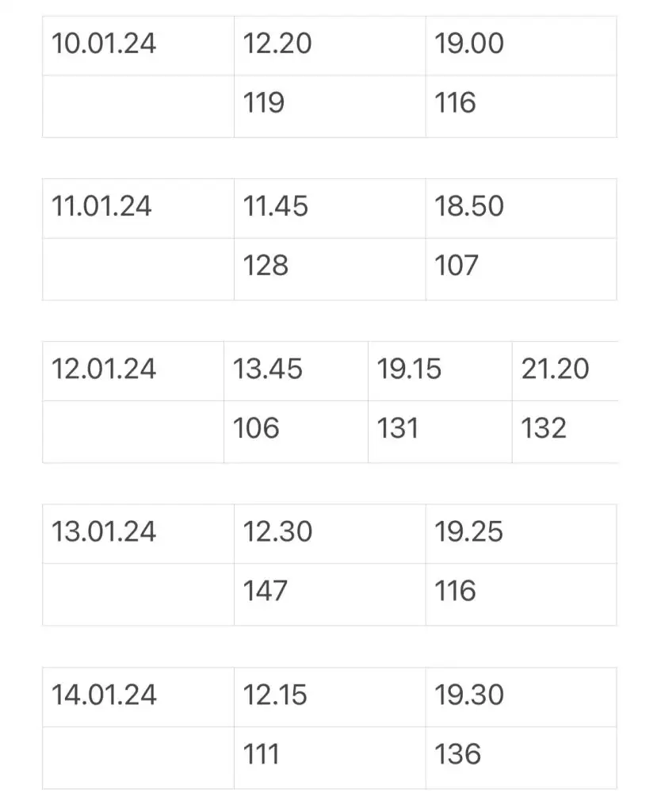
Task: Click the 19.30 time cell
Action: (x=522, y=697)
